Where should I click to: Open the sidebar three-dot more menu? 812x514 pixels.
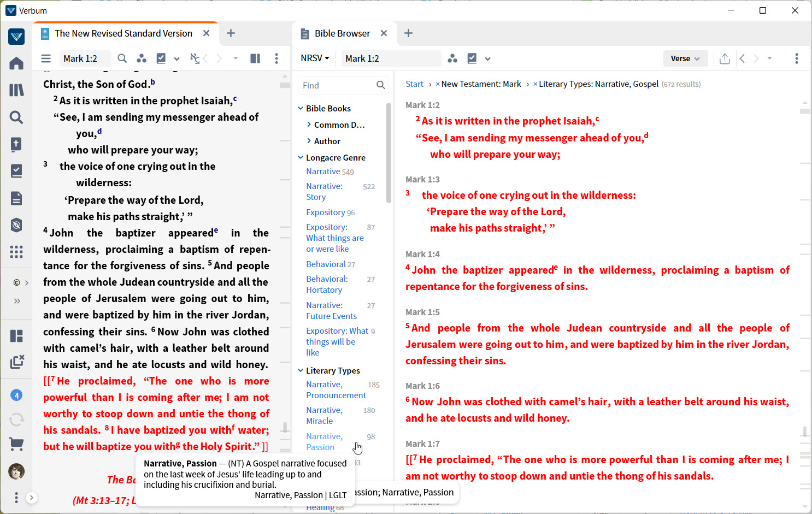16,498
